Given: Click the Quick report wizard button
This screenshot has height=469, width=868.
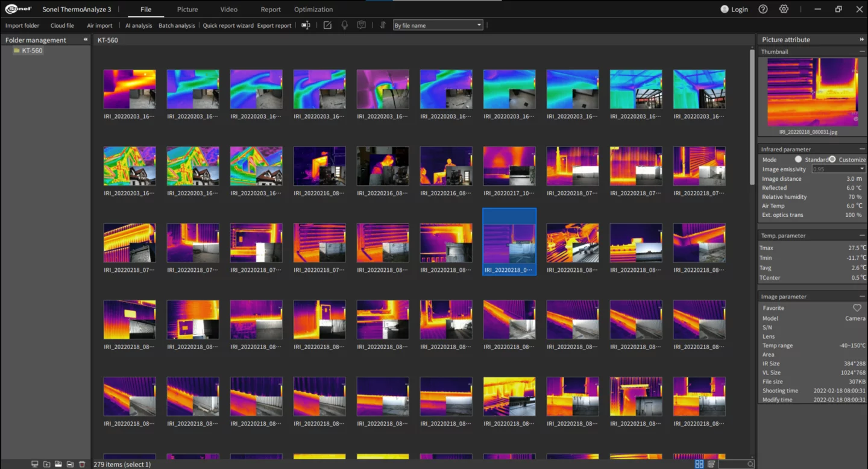Looking at the screenshot, I should pos(228,25).
